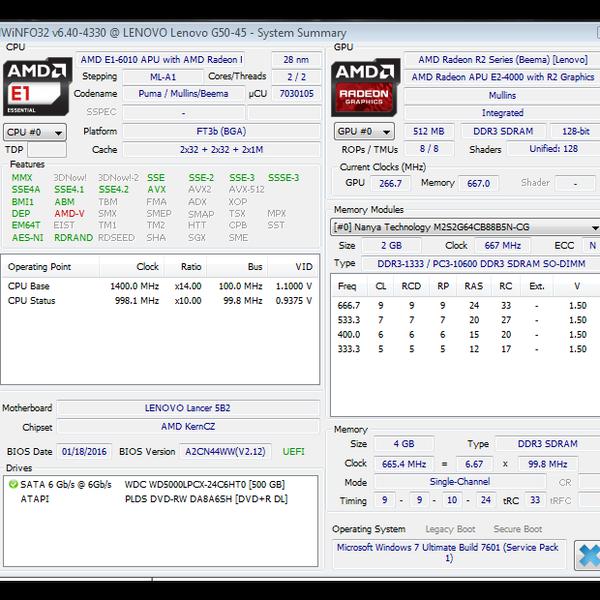
Task: Select the CPU Status row
Action: tap(160, 301)
